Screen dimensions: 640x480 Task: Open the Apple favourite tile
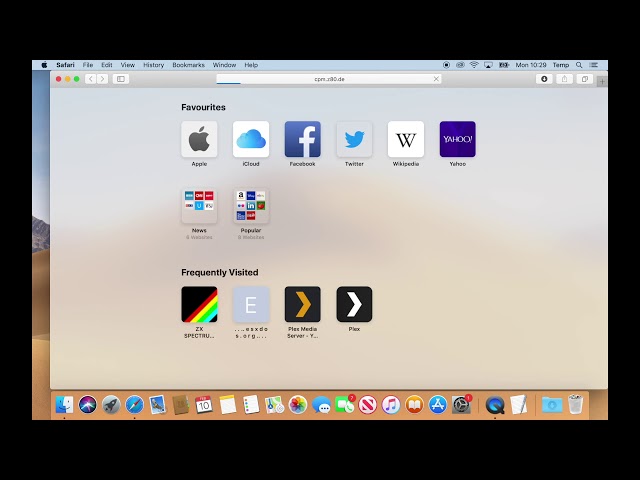pyautogui.click(x=199, y=139)
